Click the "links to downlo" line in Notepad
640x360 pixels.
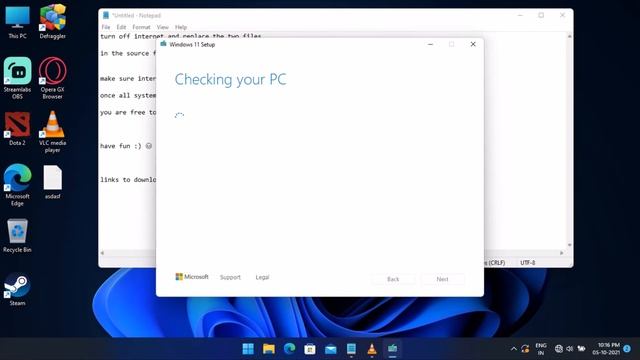pyautogui.click(x=128, y=180)
